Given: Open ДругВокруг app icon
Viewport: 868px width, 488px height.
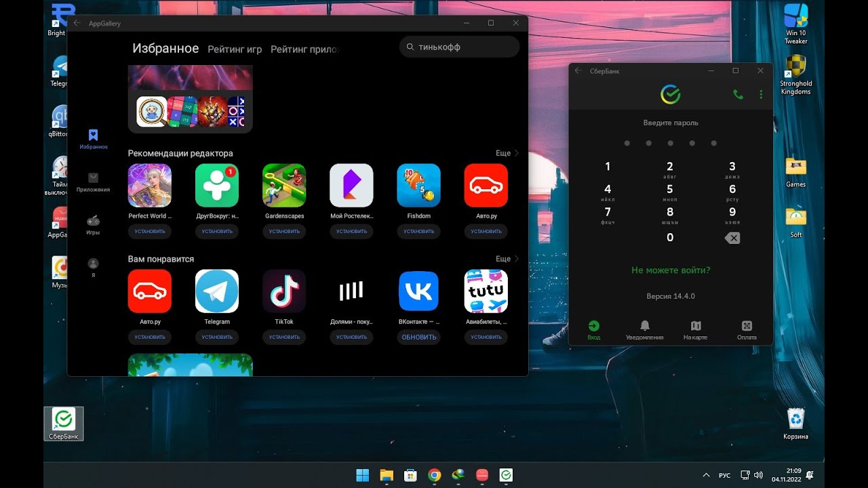Looking at the screenshot, I should [x=217, y=185].
